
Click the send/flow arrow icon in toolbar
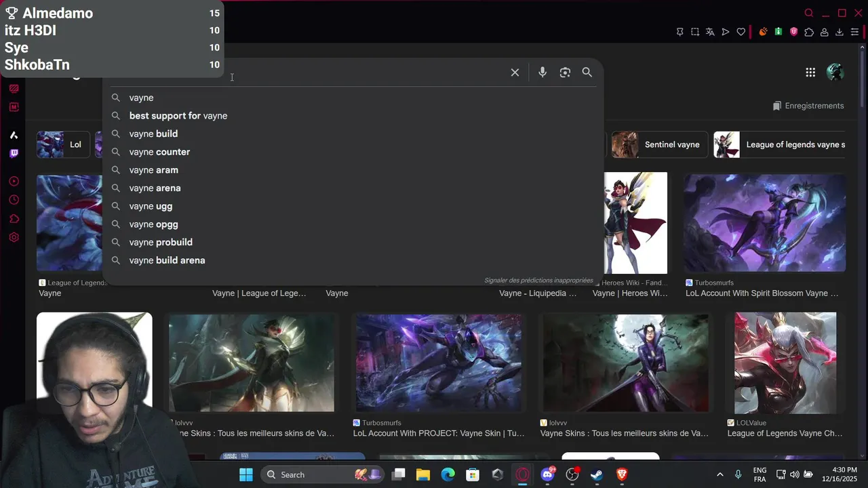coord(726,32)
